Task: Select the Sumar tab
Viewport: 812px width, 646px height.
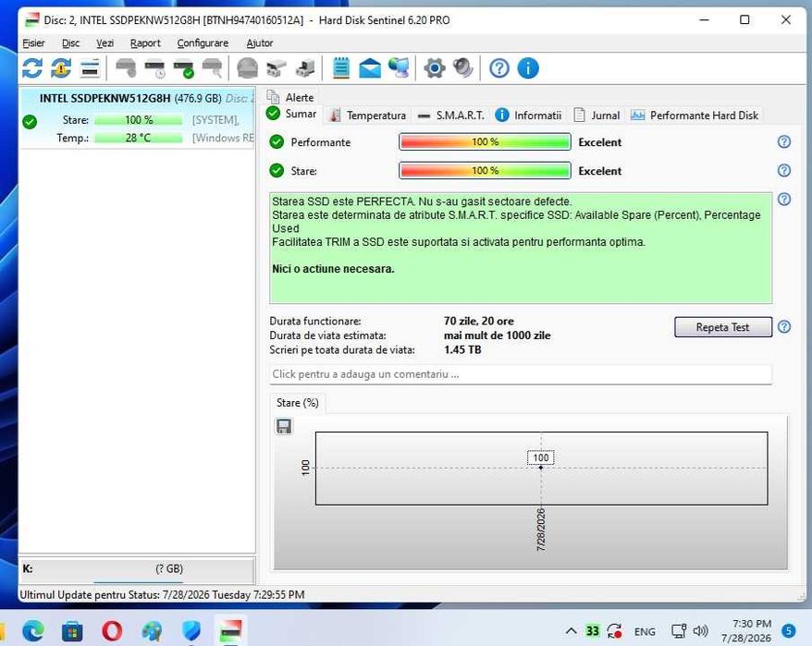Action: coord(291,114)
